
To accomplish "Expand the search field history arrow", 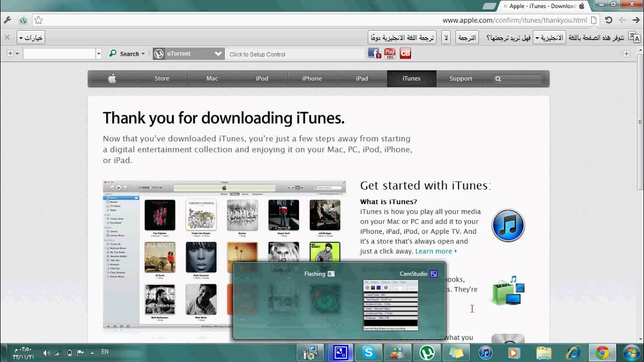I will [x=99, y=54].
